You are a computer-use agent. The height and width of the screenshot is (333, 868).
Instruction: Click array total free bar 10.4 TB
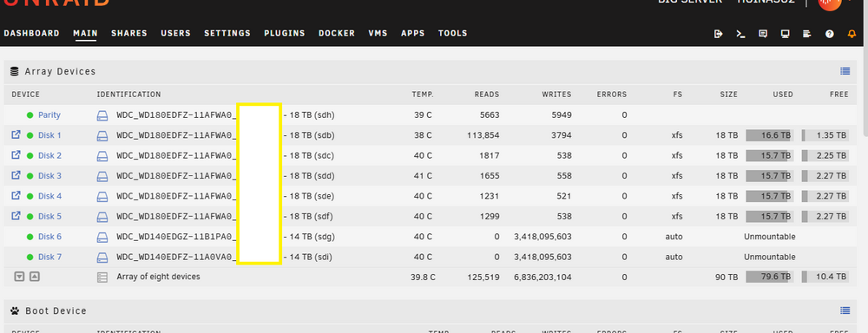(x=825, y=277)
